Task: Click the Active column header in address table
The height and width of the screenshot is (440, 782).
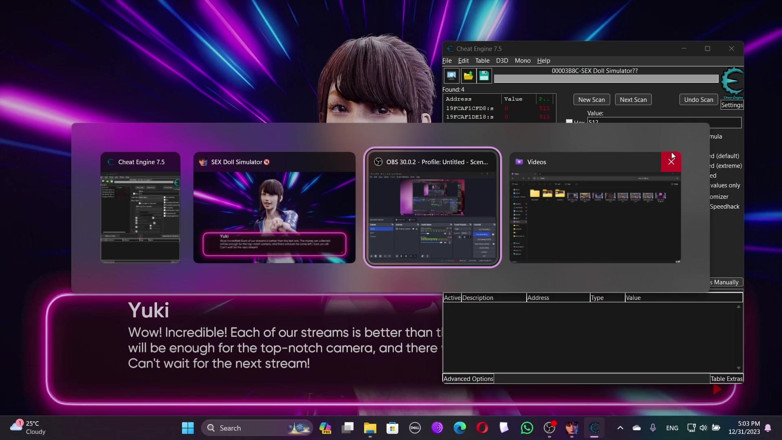Action: [x=452, y=297]
